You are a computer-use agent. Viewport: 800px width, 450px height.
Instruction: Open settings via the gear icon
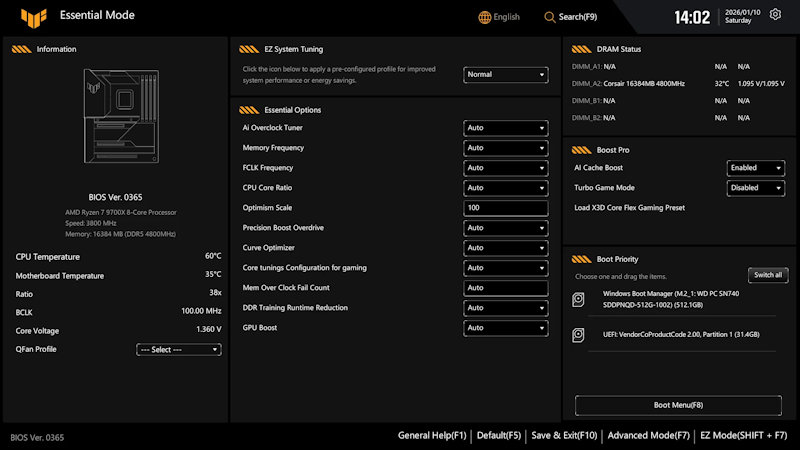click(x=775, y=14)
